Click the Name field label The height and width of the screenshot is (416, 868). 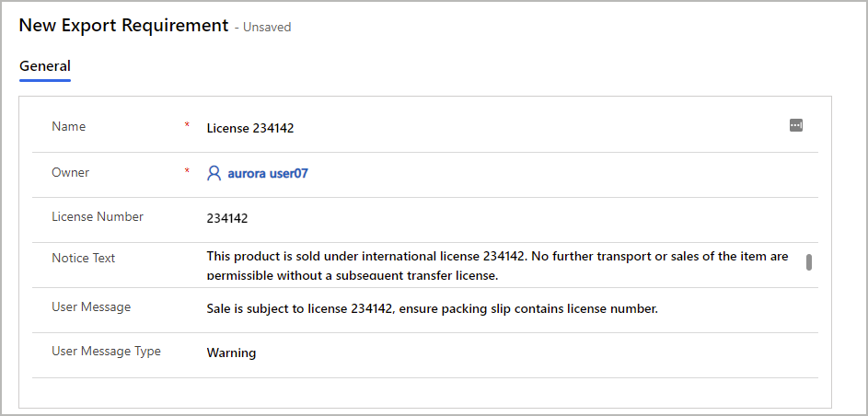point(69,127)
